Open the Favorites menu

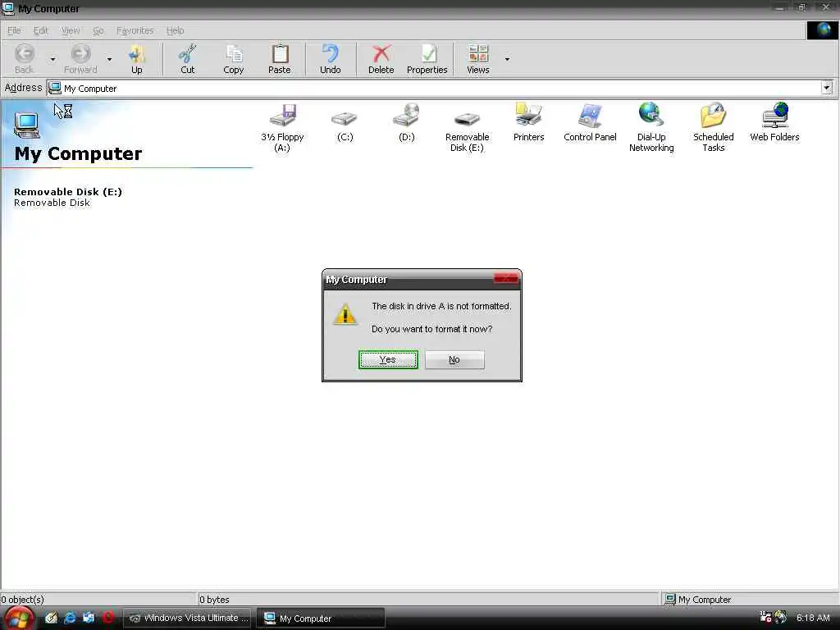135,30
